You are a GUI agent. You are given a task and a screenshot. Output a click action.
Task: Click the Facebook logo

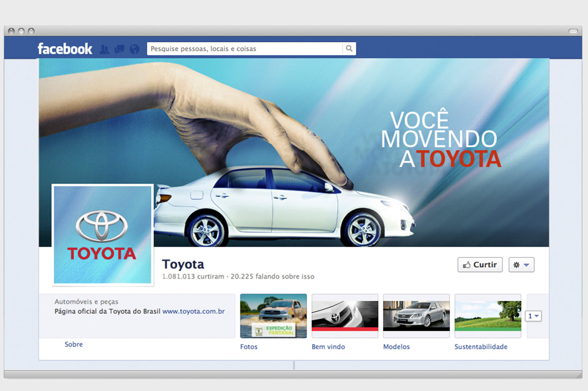point(65,49)
